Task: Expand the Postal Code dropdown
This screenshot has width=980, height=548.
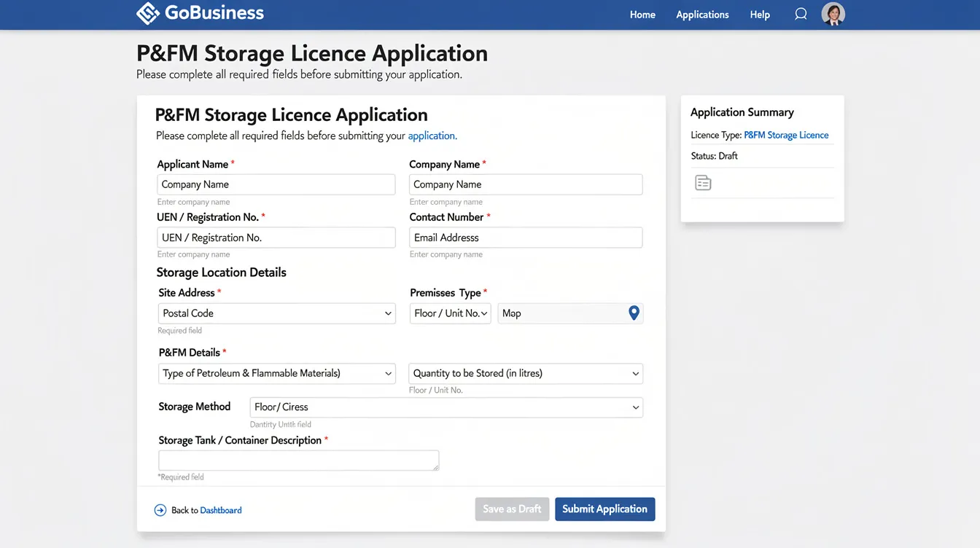Action: pos(277,313)
